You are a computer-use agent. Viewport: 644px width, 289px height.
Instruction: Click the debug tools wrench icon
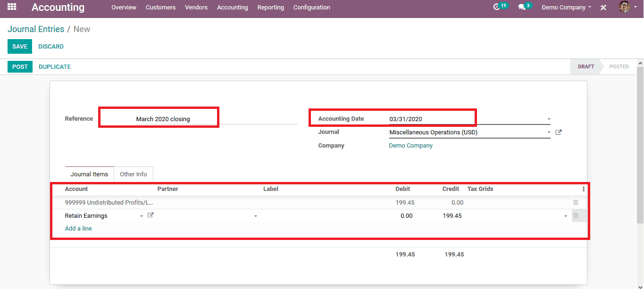click(603, 8)
